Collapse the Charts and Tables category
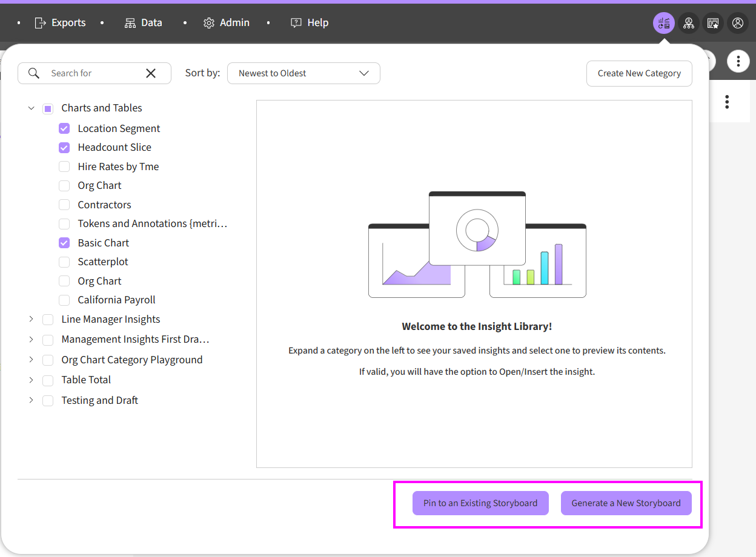 click(31, 108)
